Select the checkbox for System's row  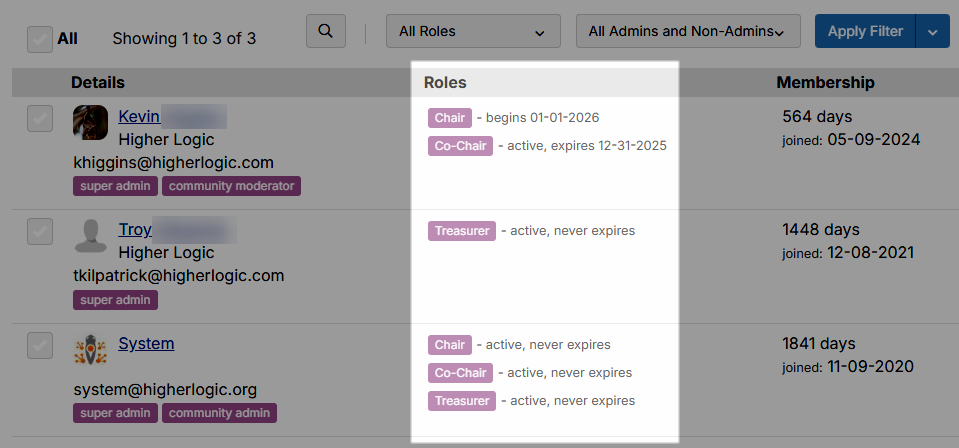(40, 346)
